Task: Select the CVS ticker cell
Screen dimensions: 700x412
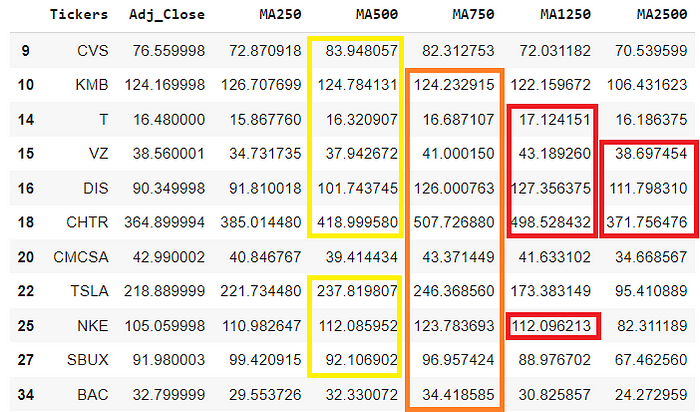Action: 93,50
